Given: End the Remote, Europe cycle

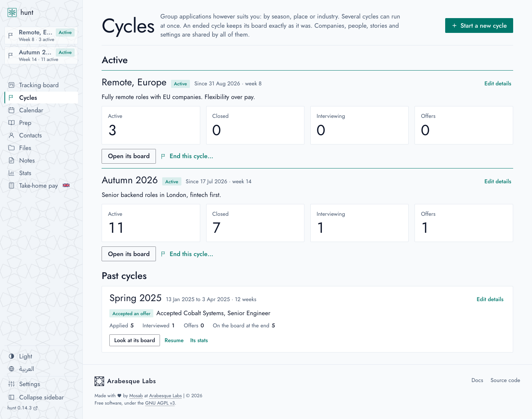Looking at the screenshot, I should (187, 156).
